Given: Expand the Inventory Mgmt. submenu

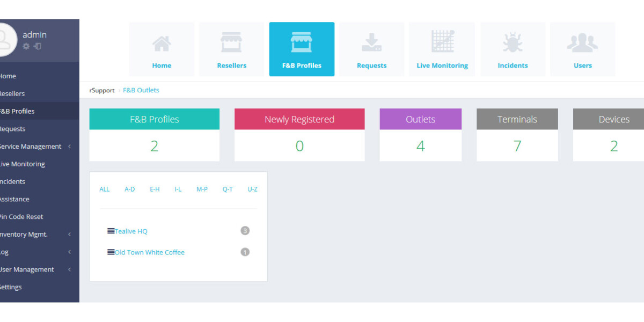Looking at the screenshot, I should 70,235.
